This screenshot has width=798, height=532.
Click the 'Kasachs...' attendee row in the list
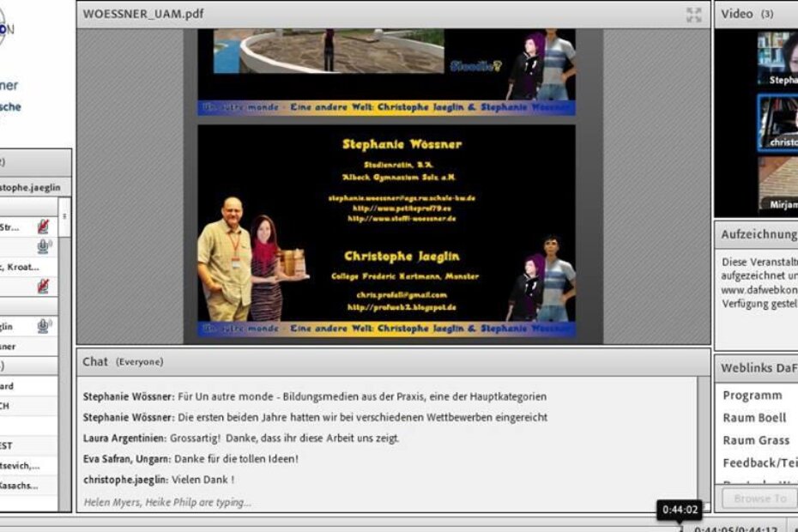[26, 486]
